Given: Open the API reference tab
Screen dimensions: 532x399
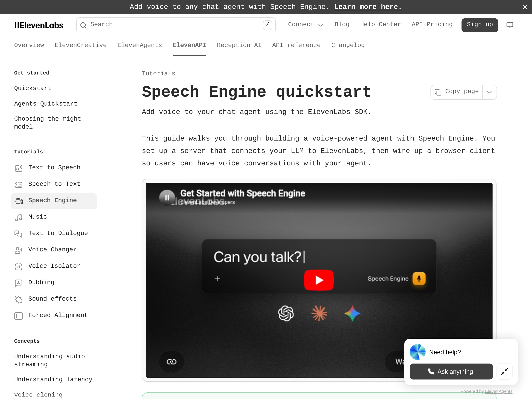Looking at the screenshot, I should [x=296, y=45].
